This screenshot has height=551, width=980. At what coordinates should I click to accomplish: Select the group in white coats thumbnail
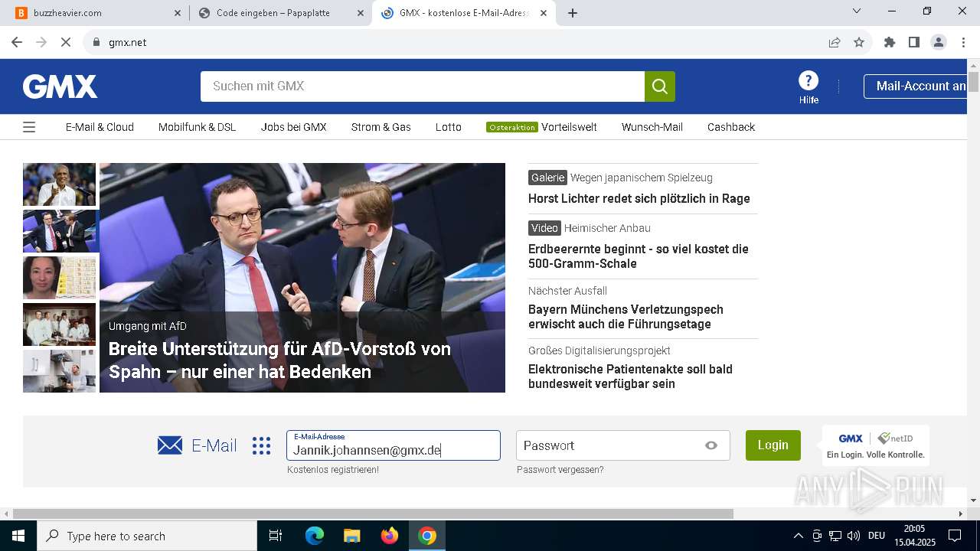[59, 324]
